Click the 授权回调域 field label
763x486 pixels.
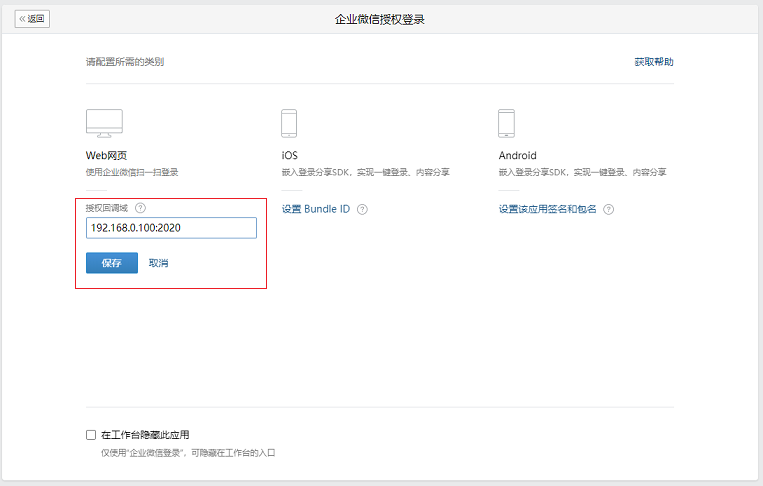(x=108, y=209)
